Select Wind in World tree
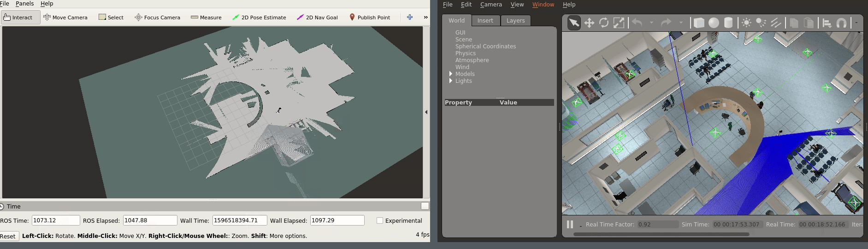The image size is (868, 249). pos(462,67)
